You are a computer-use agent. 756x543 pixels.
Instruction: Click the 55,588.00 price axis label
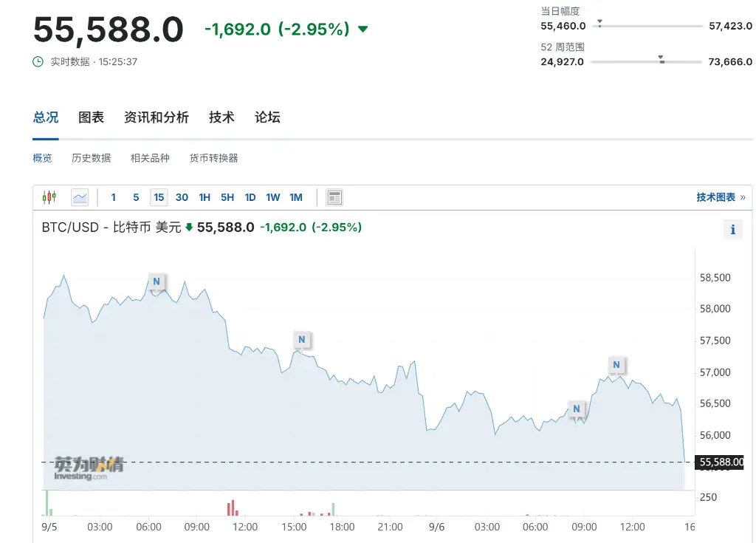(x=721, y=462)
